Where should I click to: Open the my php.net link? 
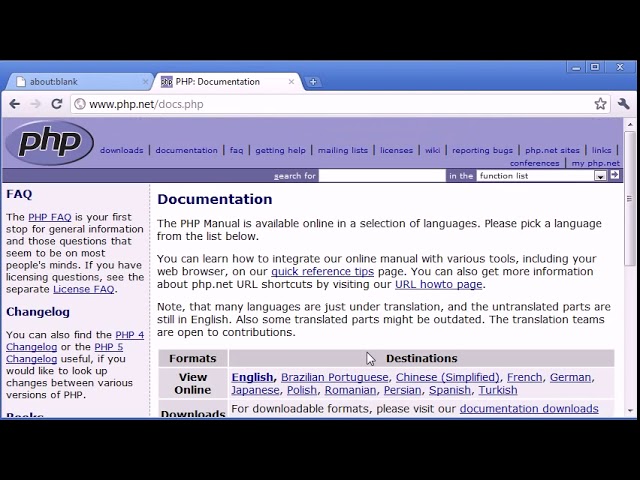pos(596,163)
